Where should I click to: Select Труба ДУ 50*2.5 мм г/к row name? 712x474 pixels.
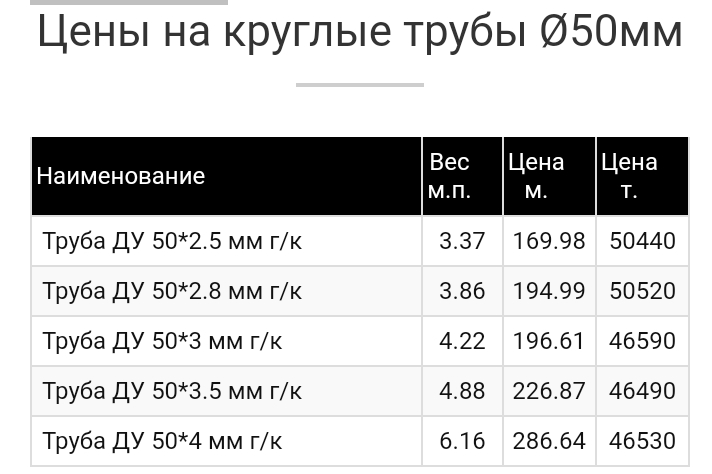pyautogui.click(x=172, y=241)
